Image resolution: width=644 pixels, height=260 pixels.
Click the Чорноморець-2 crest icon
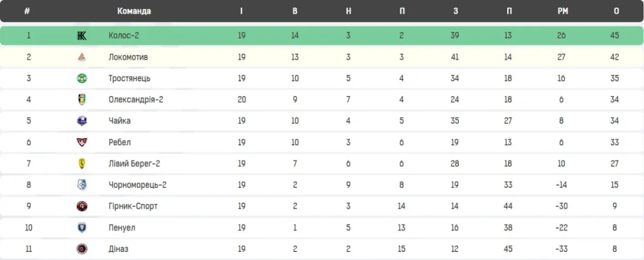click(x=82, y=185)
